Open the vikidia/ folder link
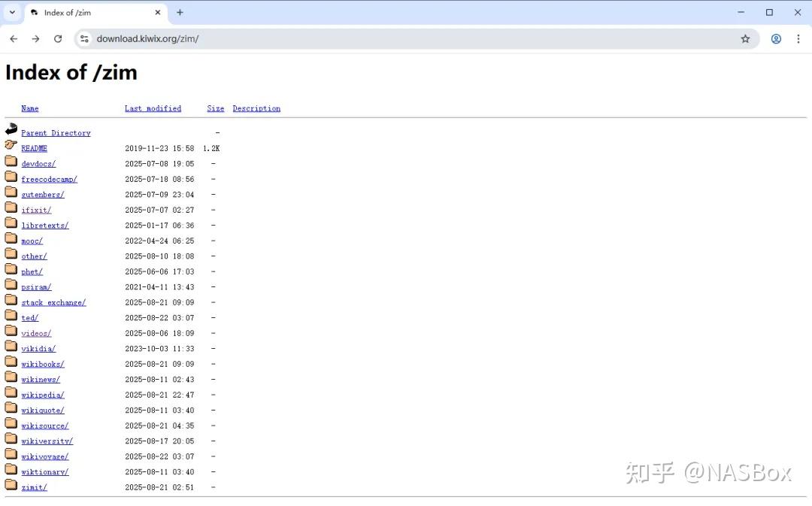The width and height of the screenshot is (812, 506). pyautogui.click(x=38, y=349)
